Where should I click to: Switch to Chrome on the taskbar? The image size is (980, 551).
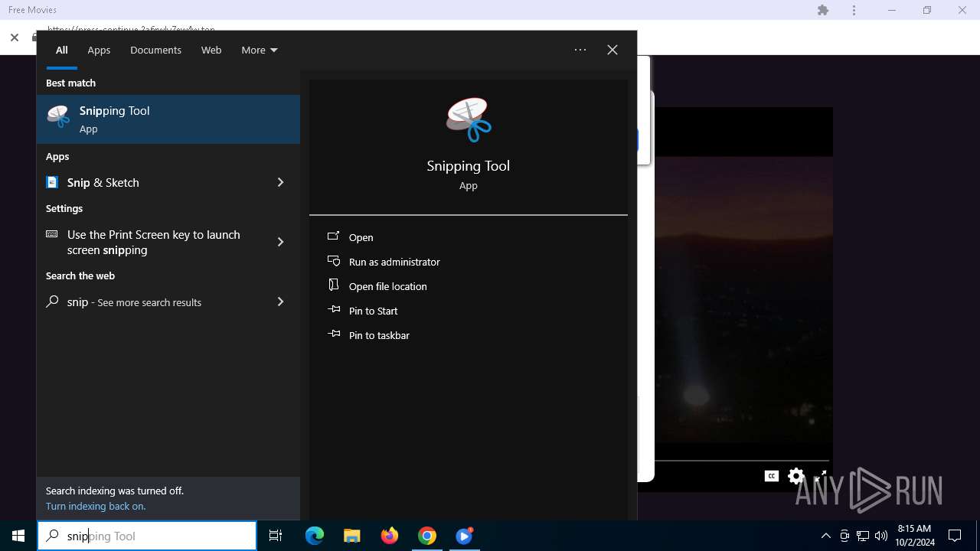[427, 536]
